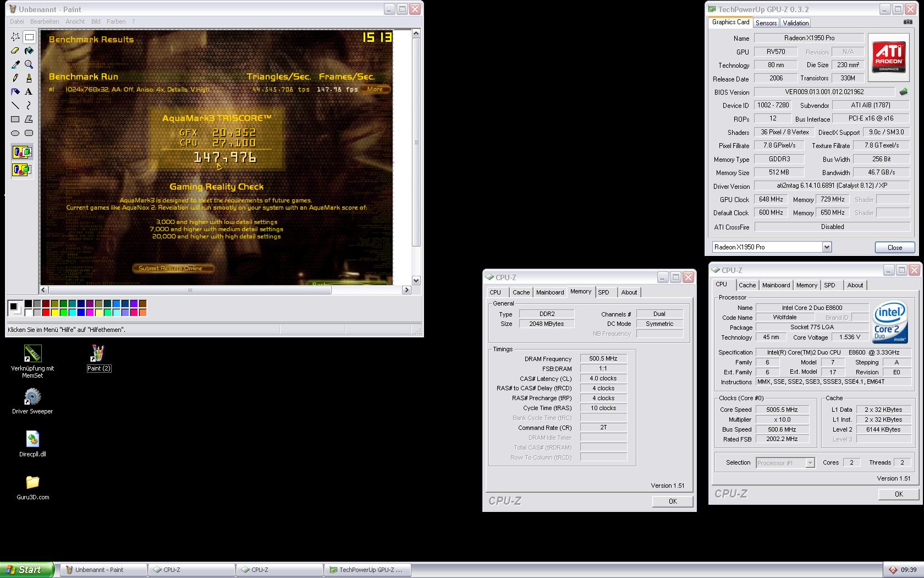This screenshot has width=924, height=578.
Task: Select the Pick Color eyedropper tool
Action: click(15, 65)
